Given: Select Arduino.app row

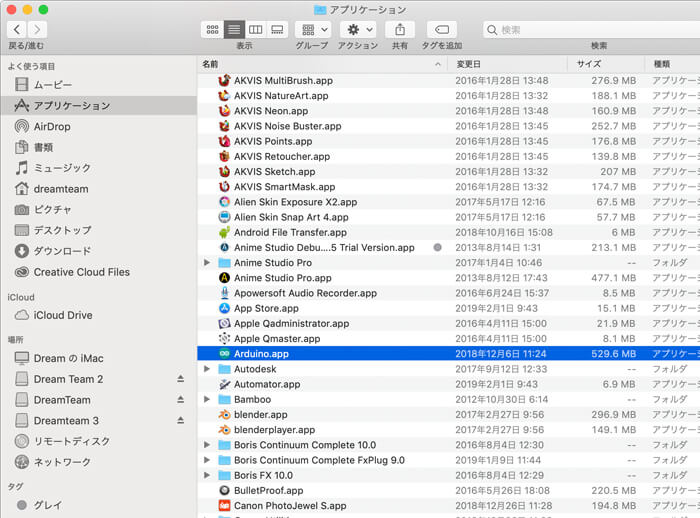Looking at the screenshot, I should (x=449, y=354).
